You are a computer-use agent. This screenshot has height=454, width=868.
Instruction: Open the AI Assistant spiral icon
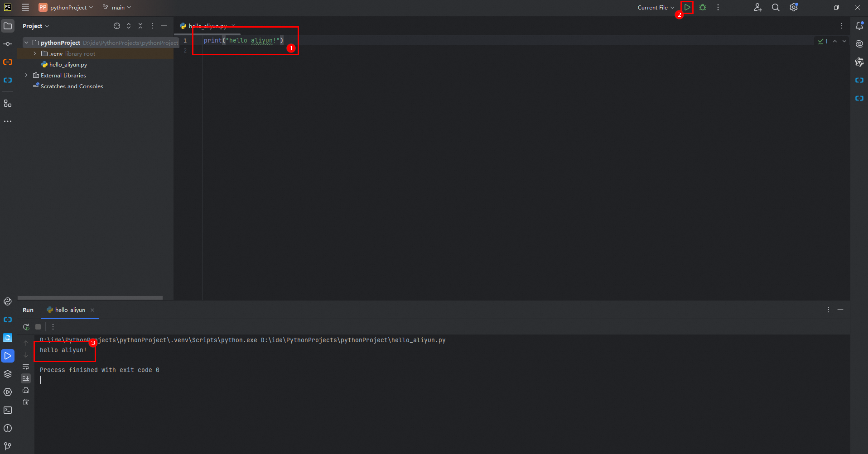[859, 44]
